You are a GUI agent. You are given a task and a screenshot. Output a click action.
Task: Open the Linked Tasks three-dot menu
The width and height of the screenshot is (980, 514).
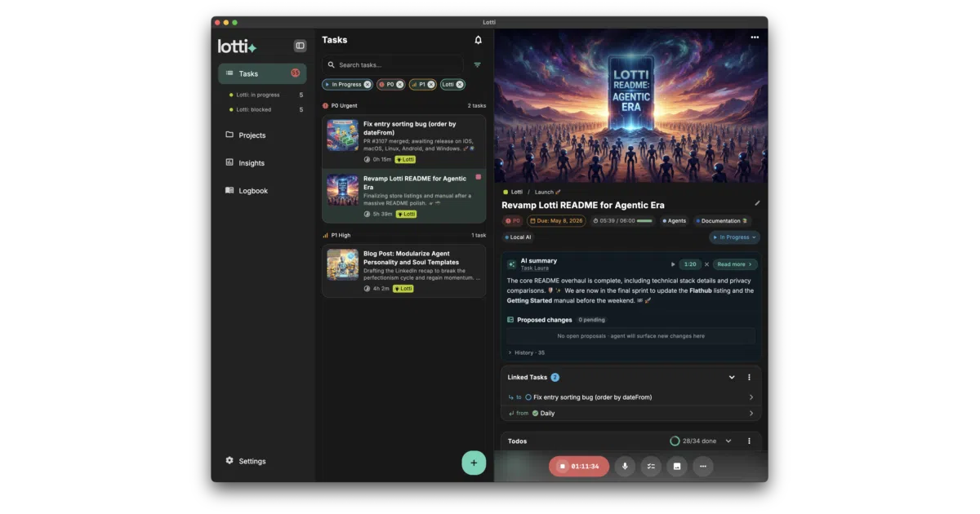click(749, 377)
